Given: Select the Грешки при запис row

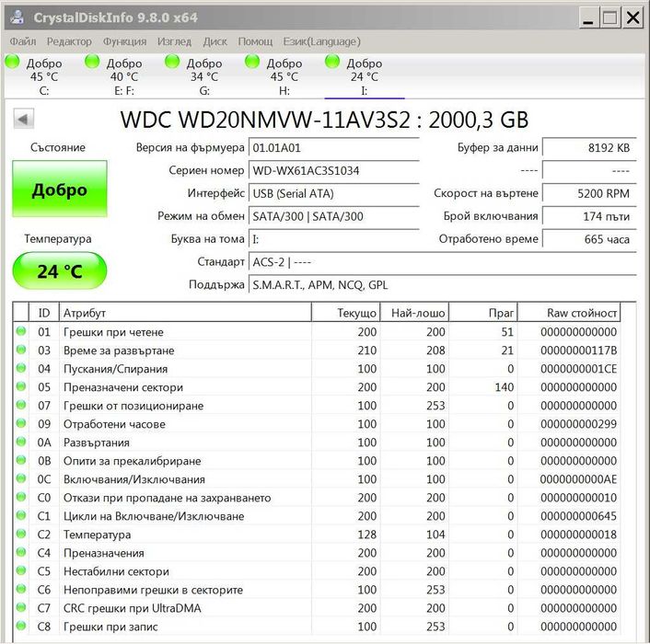Looking at the screenshot, I should 317,627.
